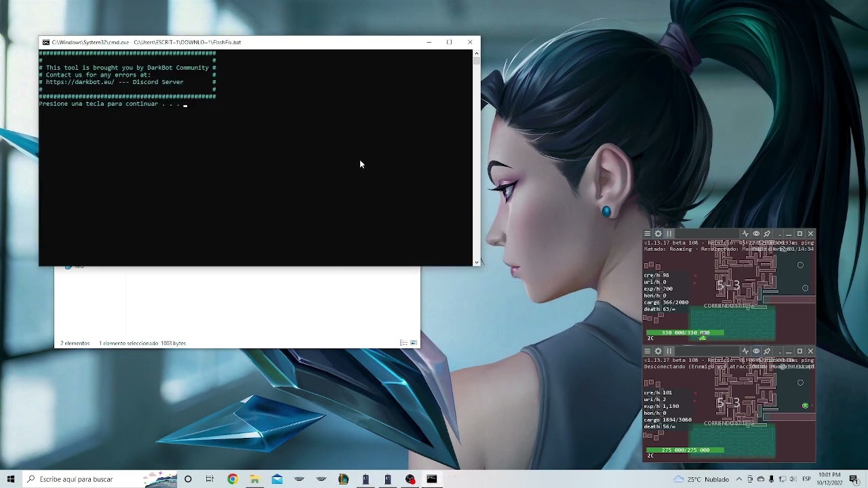Click 'cargo 1894/3000' stat in lower bot
Viewport: 868px width, 488px height.
tap(668, 420)
